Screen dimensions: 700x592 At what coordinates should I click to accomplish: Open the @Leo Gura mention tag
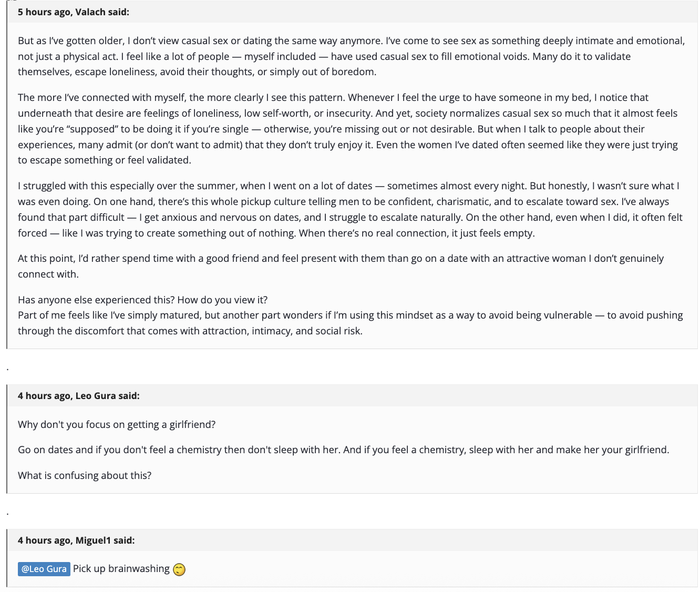click(x=44, y=569)
